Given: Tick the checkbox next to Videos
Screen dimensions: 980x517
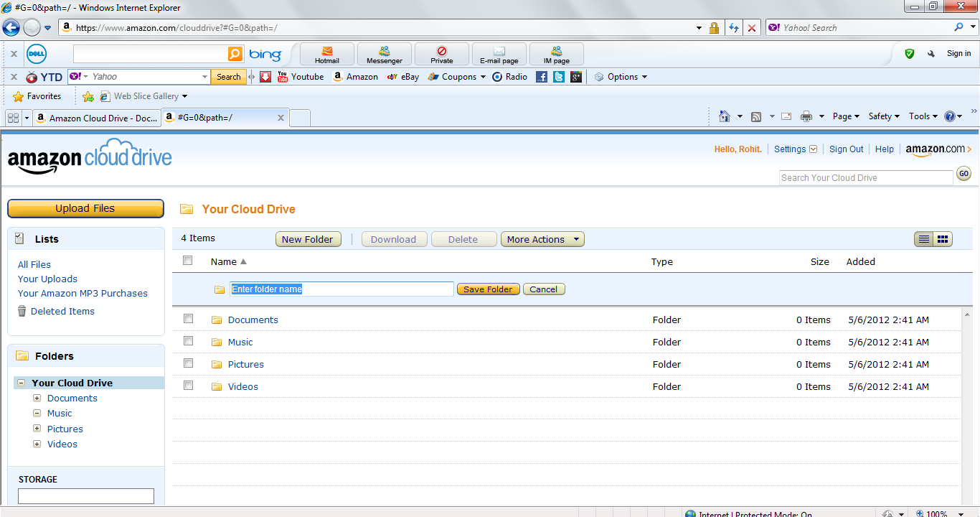Looking at the screenshot, I should (188, 386).
